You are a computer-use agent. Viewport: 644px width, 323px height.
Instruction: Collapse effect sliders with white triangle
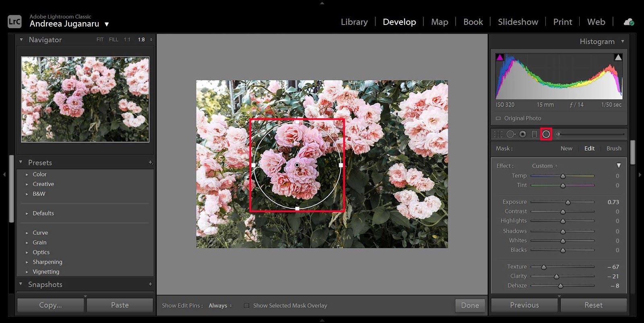pyautogui.click(x=619, y=166)
